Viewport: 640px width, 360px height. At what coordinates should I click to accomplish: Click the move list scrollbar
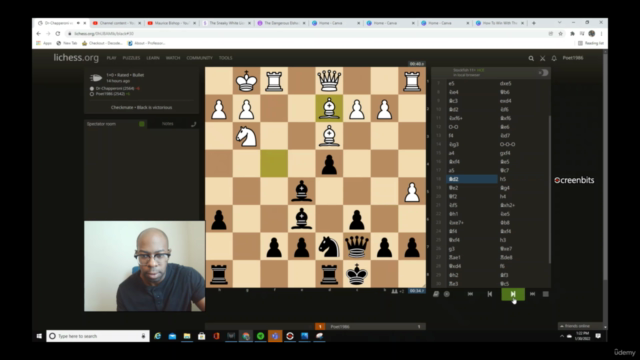549,189
